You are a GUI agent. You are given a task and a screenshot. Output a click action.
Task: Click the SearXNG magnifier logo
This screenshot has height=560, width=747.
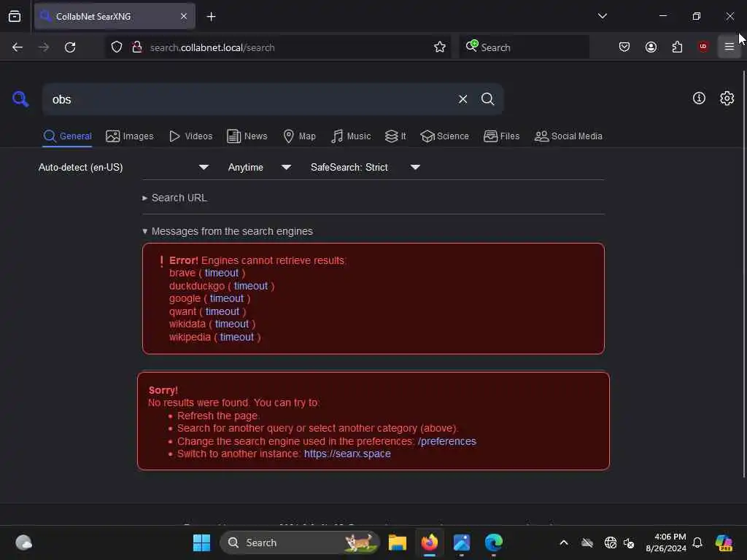coord(20,99)
